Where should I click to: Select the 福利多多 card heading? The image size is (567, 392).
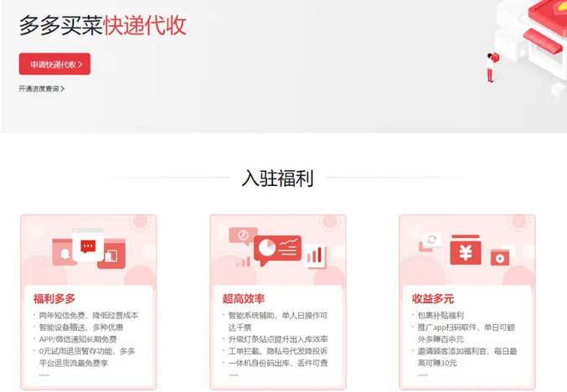tap(54, 298)
